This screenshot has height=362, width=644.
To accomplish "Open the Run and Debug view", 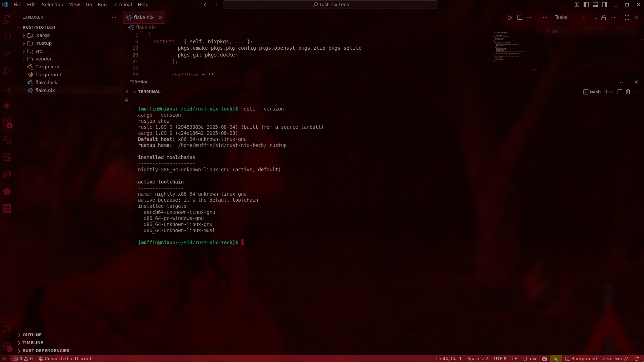I will [x=7, y=71].
